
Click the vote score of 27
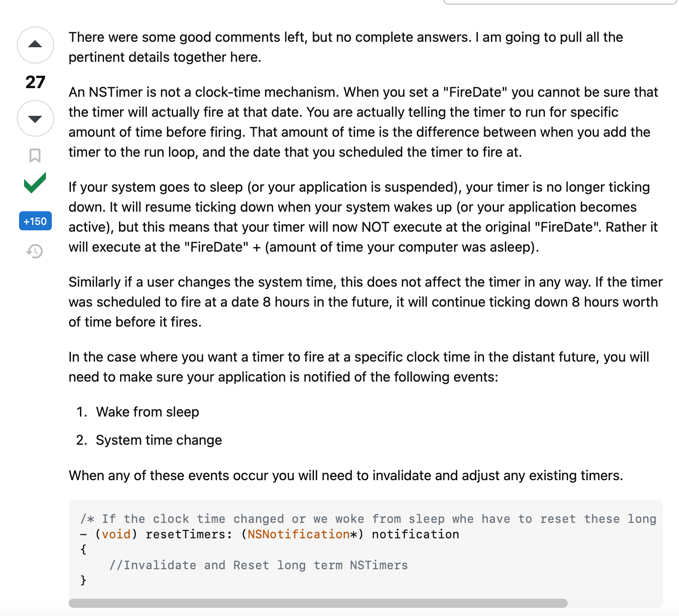(35, 82)
